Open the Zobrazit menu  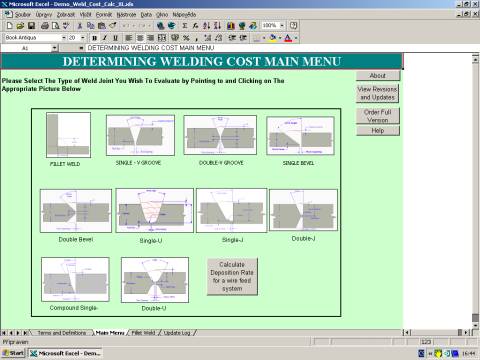(x=66, y=15)
